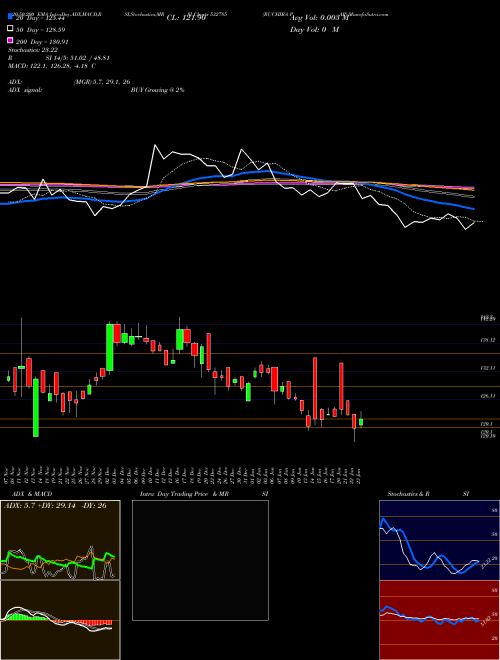Open the ADX indicator chart panel
Viewport: 500px width, 660px height.
tap(60, 540)
